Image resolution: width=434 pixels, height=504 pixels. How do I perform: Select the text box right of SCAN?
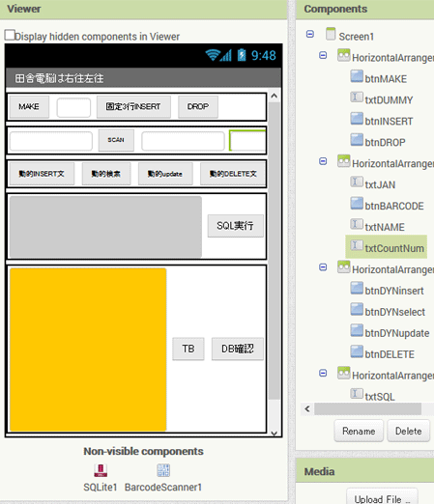click(183, 141)
